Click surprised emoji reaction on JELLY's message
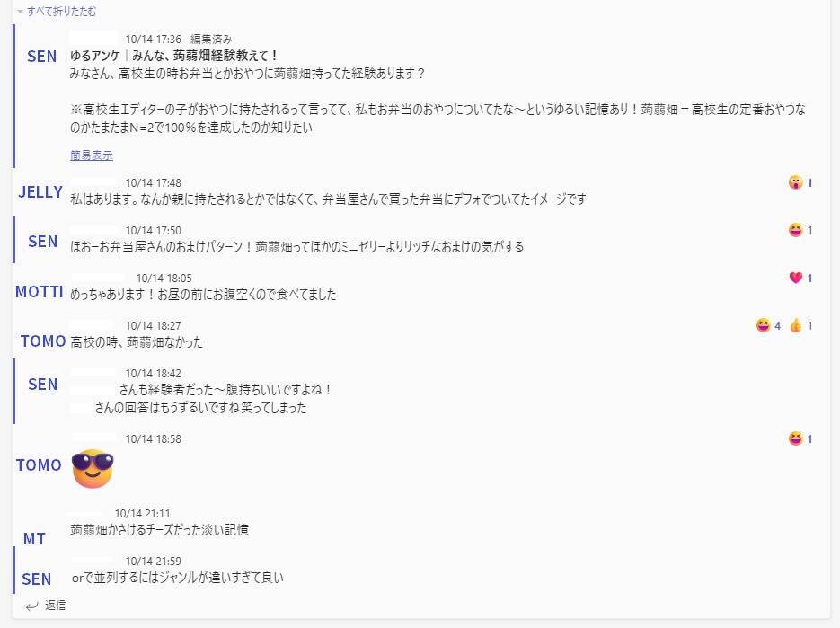The height and width of the screenshot is (628, 840). coord(796,182)
